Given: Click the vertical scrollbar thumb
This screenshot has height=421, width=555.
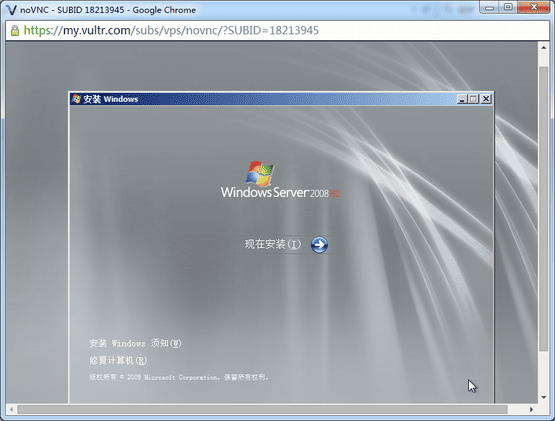Looking at the screenshot, I should tap(544, 209).
